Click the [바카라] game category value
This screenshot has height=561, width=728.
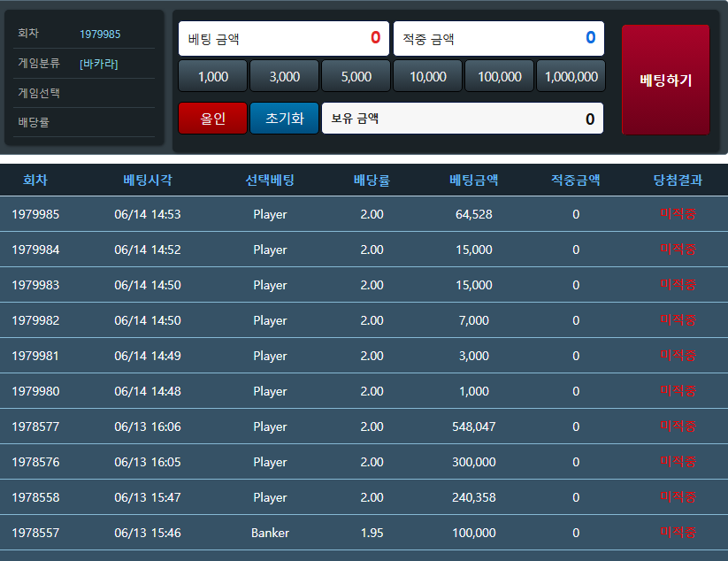point(99,64)
